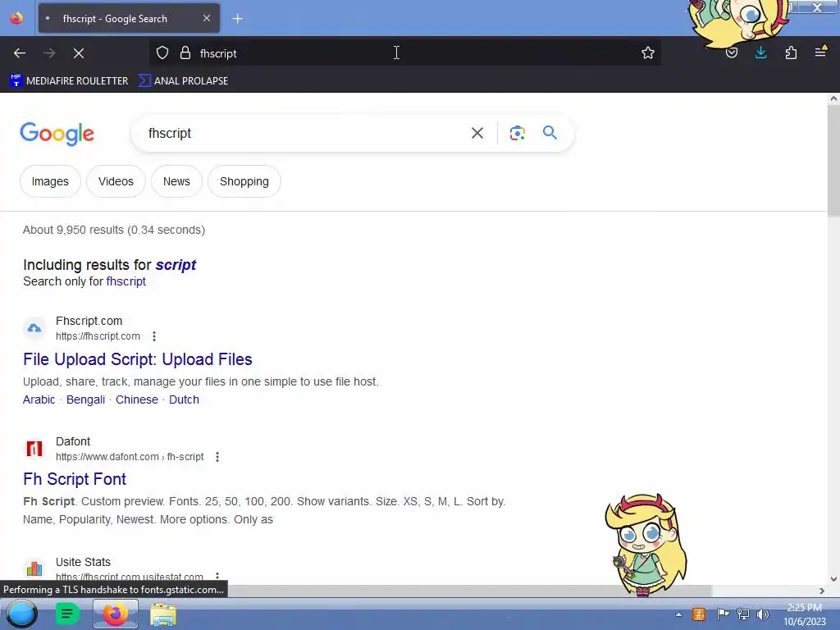Close the fhscript Google Search tab
840x630 pixels.
pos(207,18)
